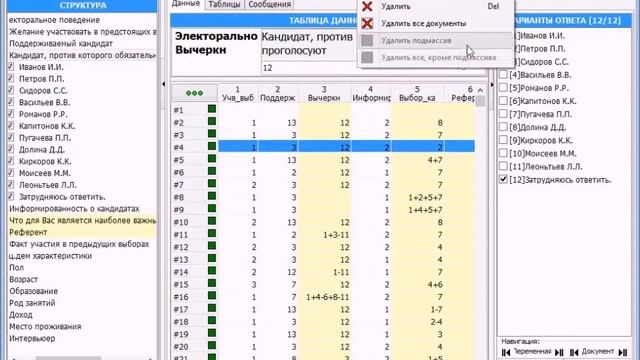Click the green square marker in row #14
This screenshot has width=640, height=360.
coord(212,271)
